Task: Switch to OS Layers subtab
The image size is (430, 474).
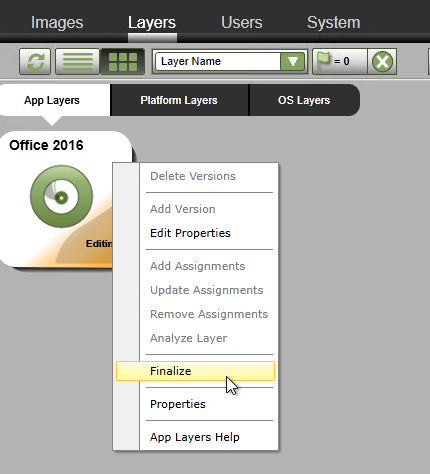Action: coord(304,100)
